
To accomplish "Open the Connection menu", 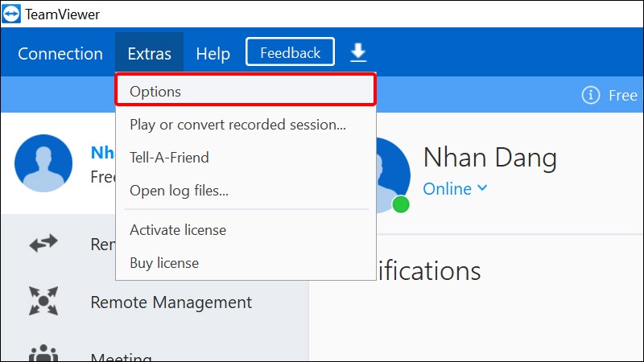I will coord(60,54).
